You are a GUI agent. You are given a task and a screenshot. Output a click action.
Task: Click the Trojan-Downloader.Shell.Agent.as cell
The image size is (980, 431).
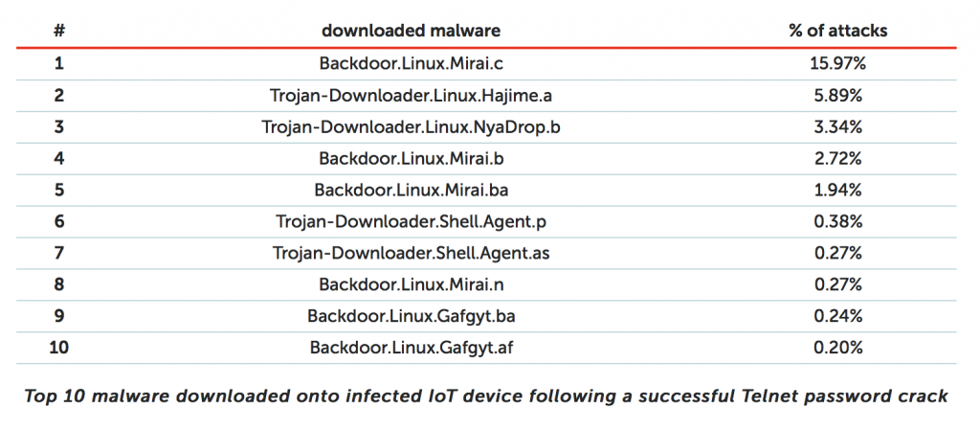[x=411, y=253]
